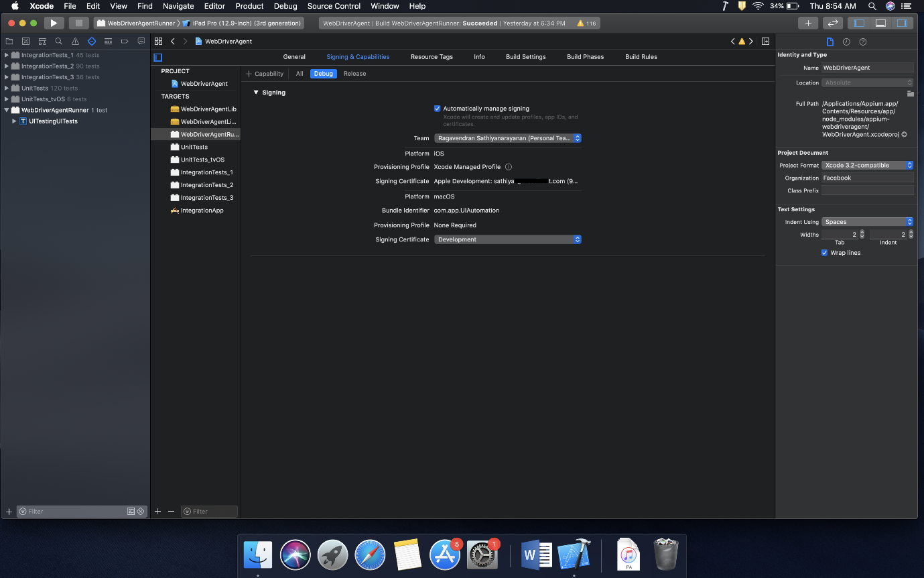The height and width of the screenshot is (578, 924).
Task: Open the Breakpoint navigator icon
Action: [125, 42]
